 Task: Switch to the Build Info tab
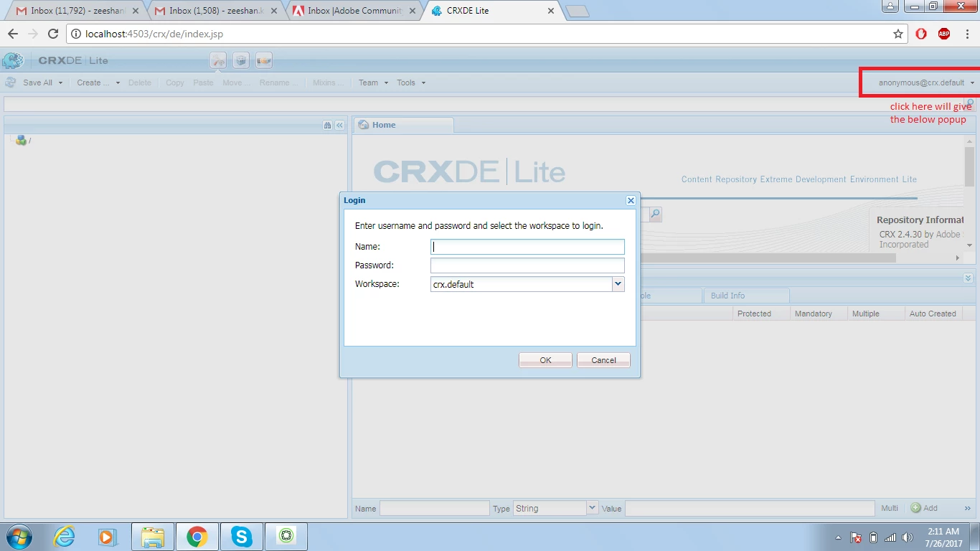746,296
